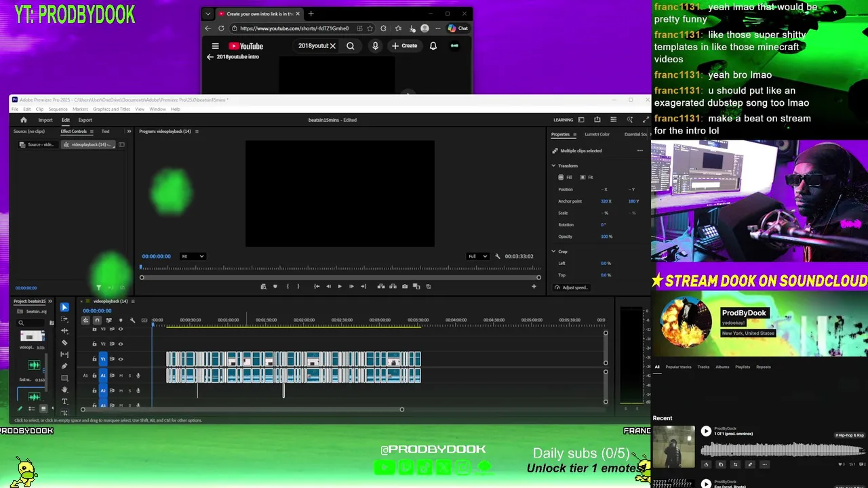
Task: Toggle lock on track V1
Action: (x=94, y=359)
